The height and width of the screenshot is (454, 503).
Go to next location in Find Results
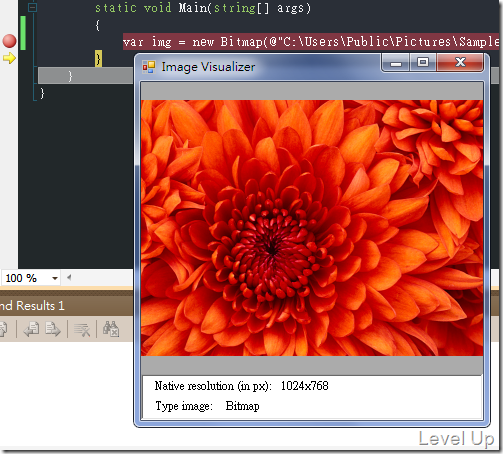click(x=53, y=329)
